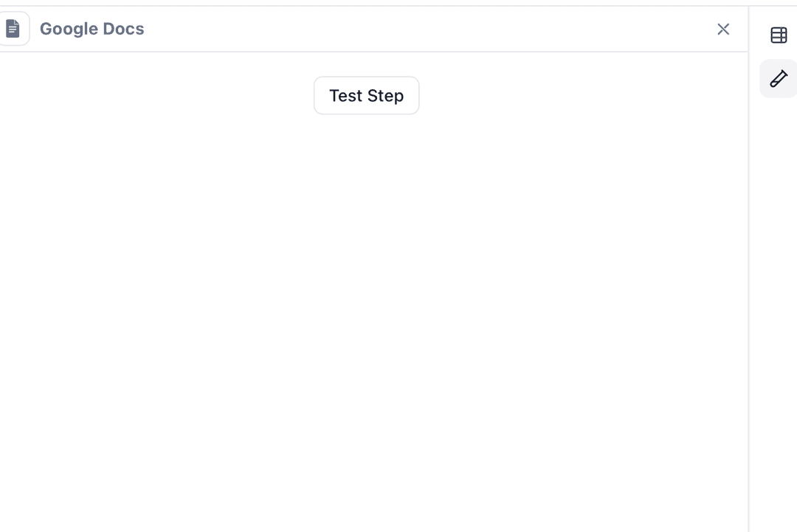
Task: Click the document icon beside Google Docs title
Action: (x=13, y=28)
